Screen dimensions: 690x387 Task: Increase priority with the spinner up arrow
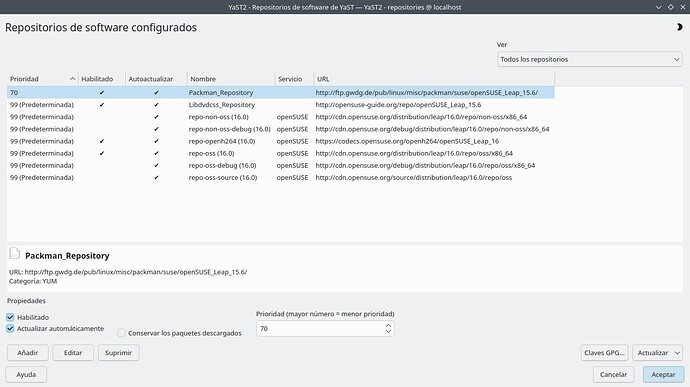[388, 325]
